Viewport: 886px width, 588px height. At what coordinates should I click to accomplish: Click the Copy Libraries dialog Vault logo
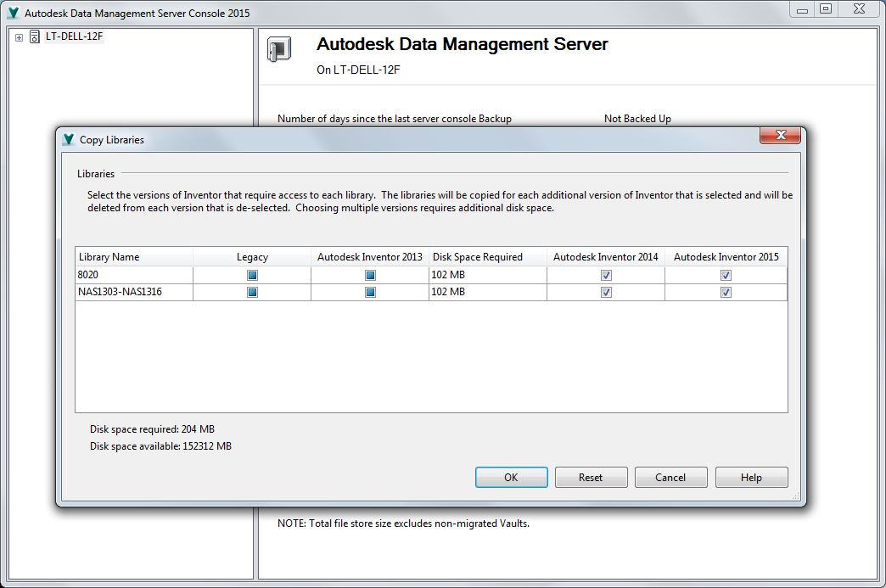pyautogui.click(x=69, y=139)
